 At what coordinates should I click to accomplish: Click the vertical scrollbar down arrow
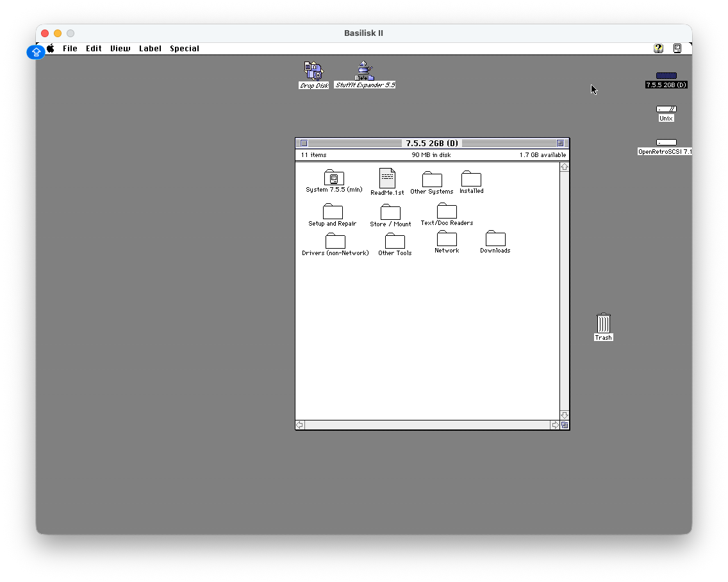pyautogui.click(x=565, y=415)
